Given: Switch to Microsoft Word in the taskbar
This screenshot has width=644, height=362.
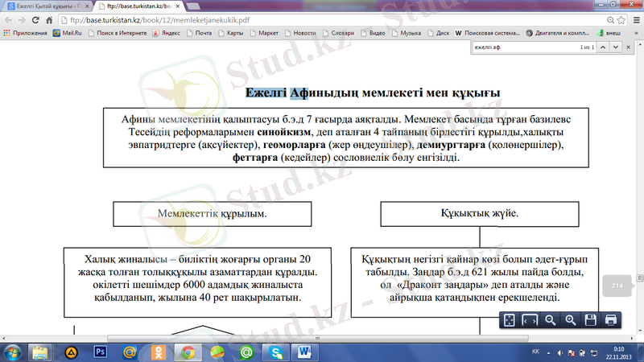Looking at the screenshot, I should (x=305, y=352).
